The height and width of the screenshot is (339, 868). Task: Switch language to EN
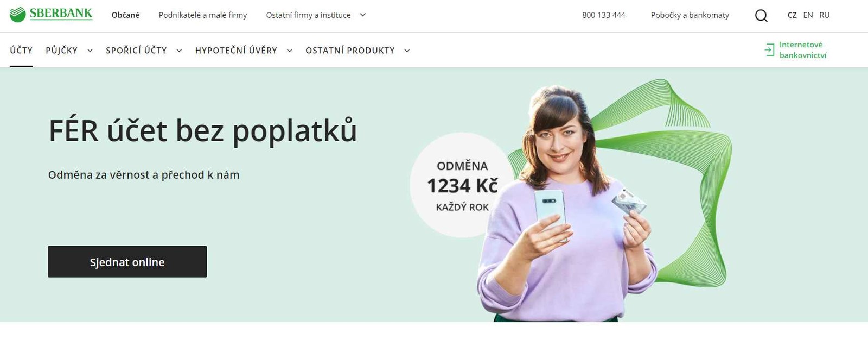[x=808, y=15]
